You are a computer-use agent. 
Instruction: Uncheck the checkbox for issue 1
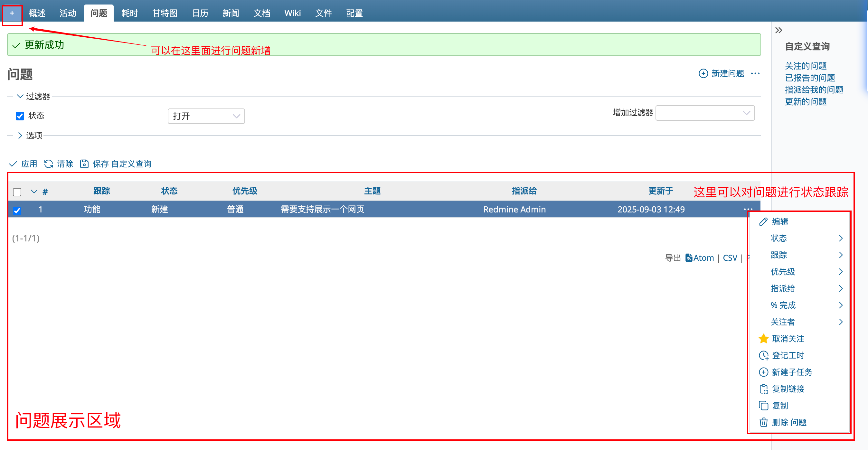17,211
